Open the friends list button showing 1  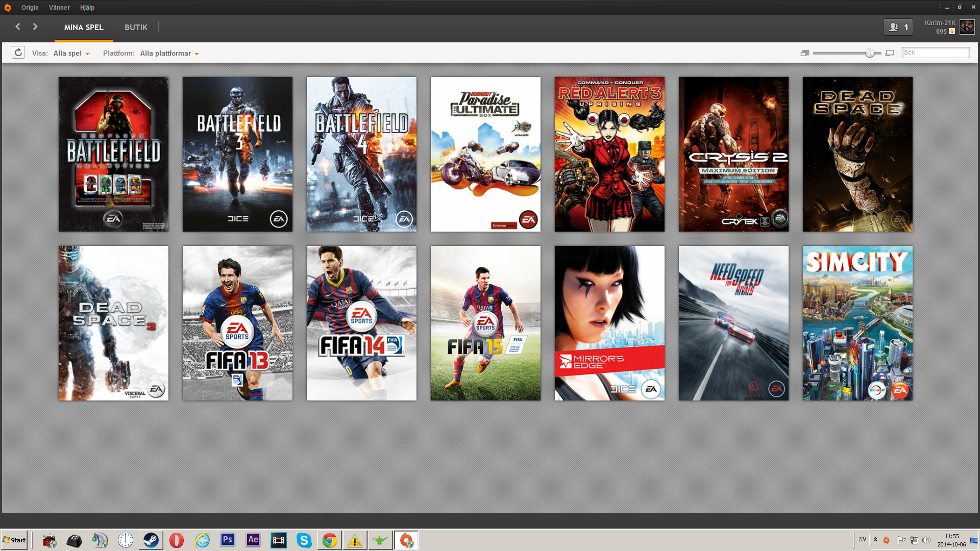[898, 27]
